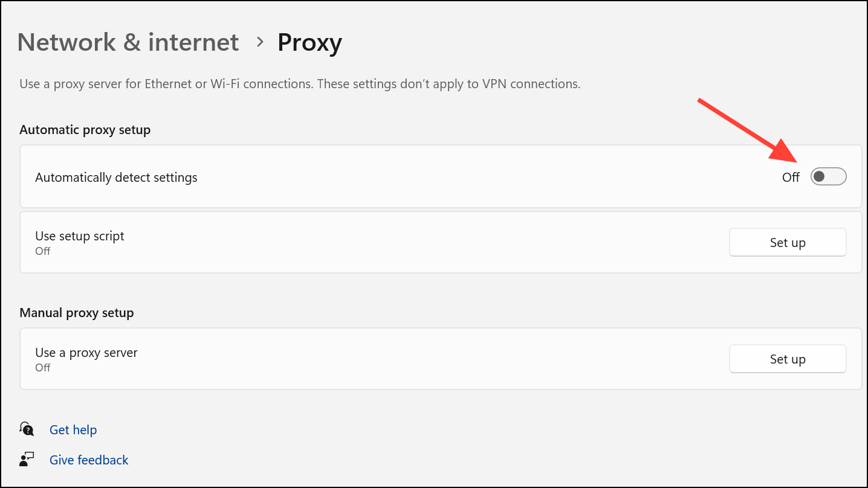Click the Get help headset icon
The image size is (868, 488).
click(x=27, y=429)
